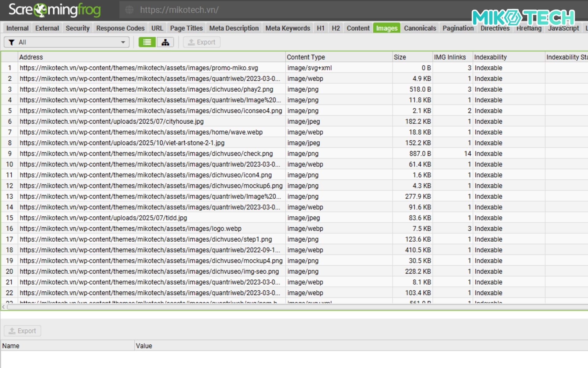Click the left scroll arrow

click(x=3, y=307)
